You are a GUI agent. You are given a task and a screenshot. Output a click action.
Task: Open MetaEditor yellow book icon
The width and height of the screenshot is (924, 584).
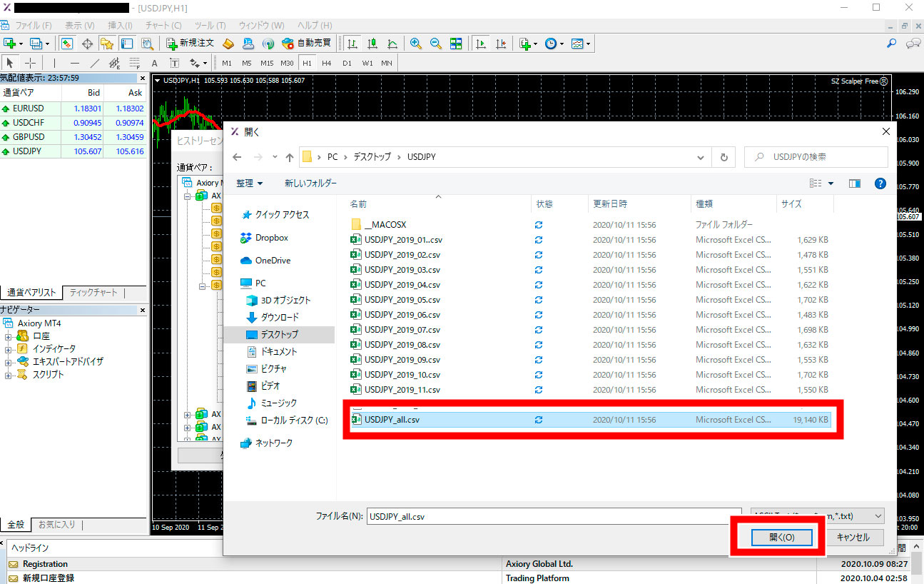coord(228,44)
